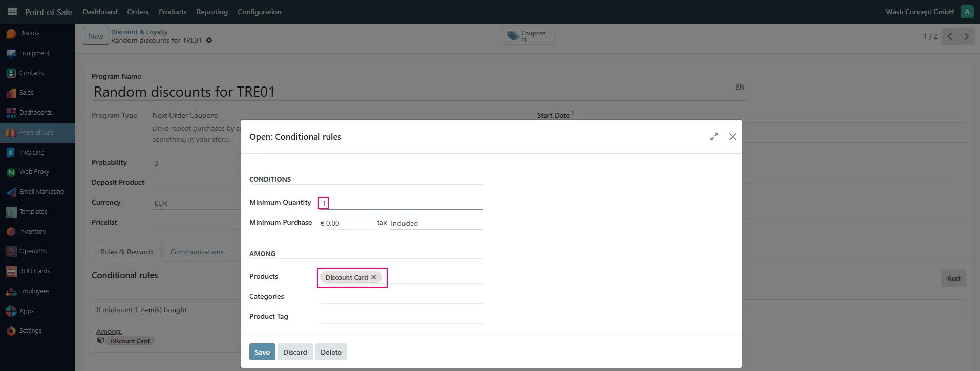This screenshot has width=980, height=371.
Task: Click the gear actions icon beside record name
Action: [x=209, y=40]
